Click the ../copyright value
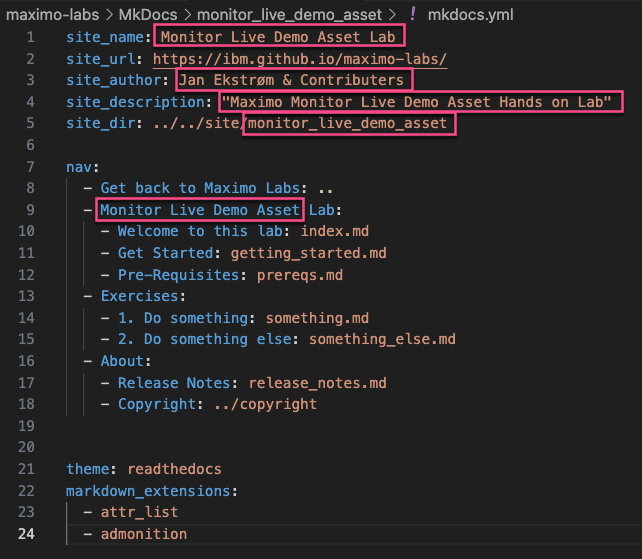The height and width of the screenshot is (559, 642). [265, 404]
